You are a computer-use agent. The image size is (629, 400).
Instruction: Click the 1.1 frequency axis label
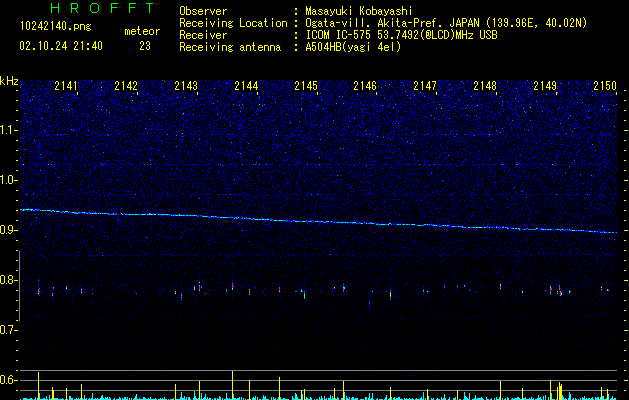pos(8,130)
